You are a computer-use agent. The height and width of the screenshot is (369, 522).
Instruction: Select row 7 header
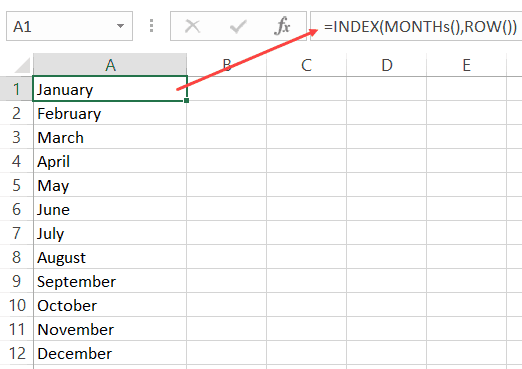pos(16,233)
